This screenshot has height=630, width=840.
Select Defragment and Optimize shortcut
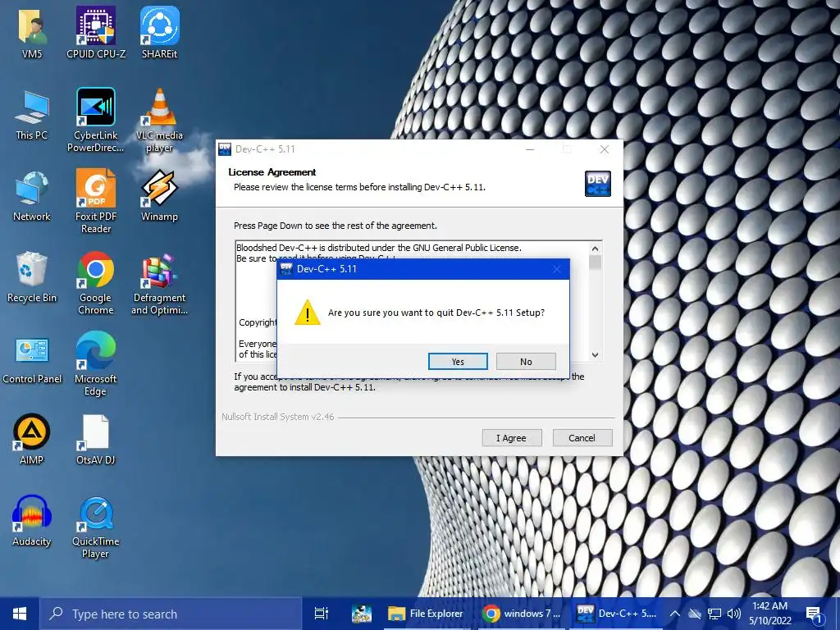click(x=160, y=283)
